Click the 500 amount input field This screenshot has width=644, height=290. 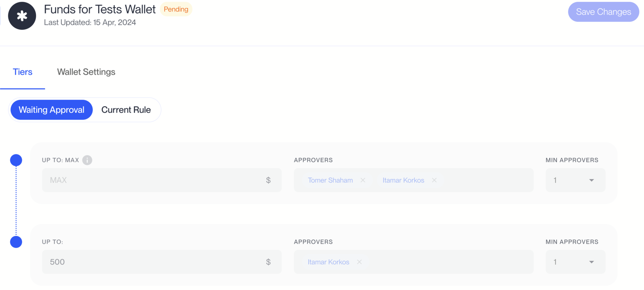coord(162,262)
